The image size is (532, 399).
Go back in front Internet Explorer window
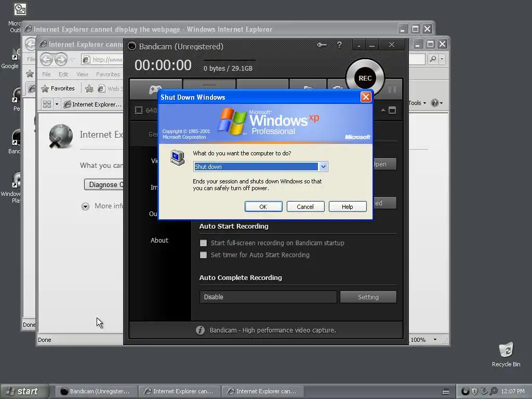pyautogui.click(x=47, y=59)
